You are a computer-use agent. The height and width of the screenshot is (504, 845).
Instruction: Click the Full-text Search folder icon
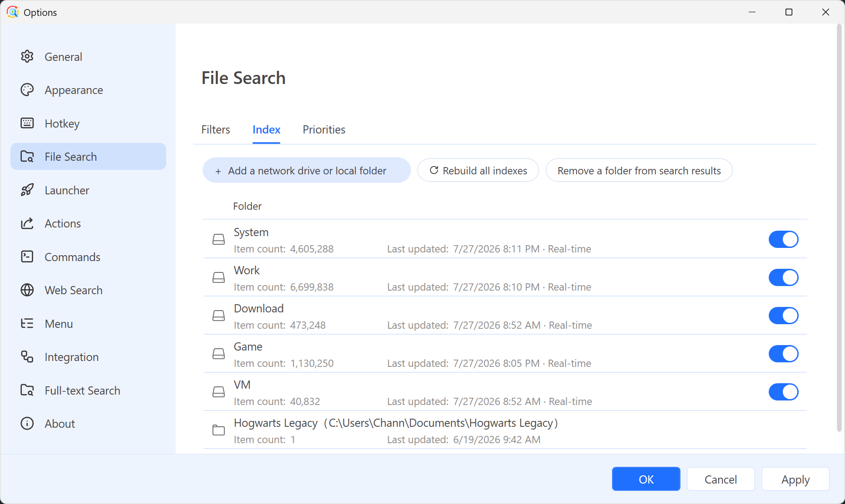click(x=27, y=390)
